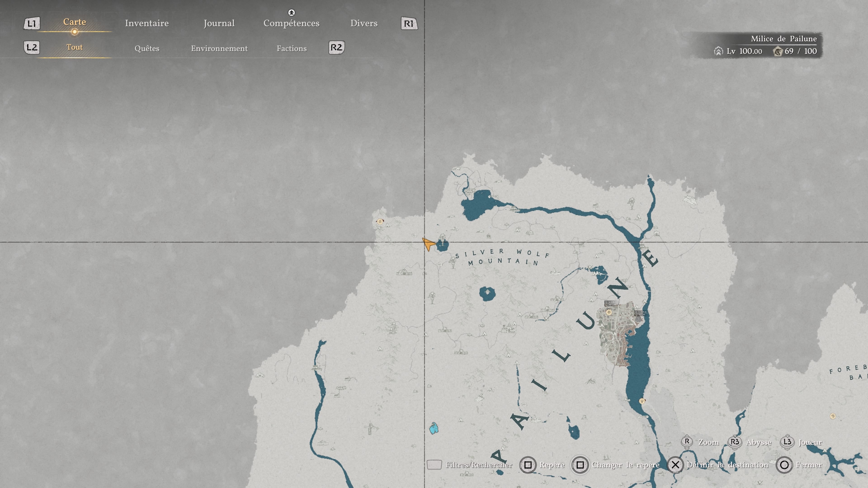Viewport: 868px width, 488px height.
Task: Click the L2 trigger button icon
Action: pyautogui.click(x=32, y=47)
